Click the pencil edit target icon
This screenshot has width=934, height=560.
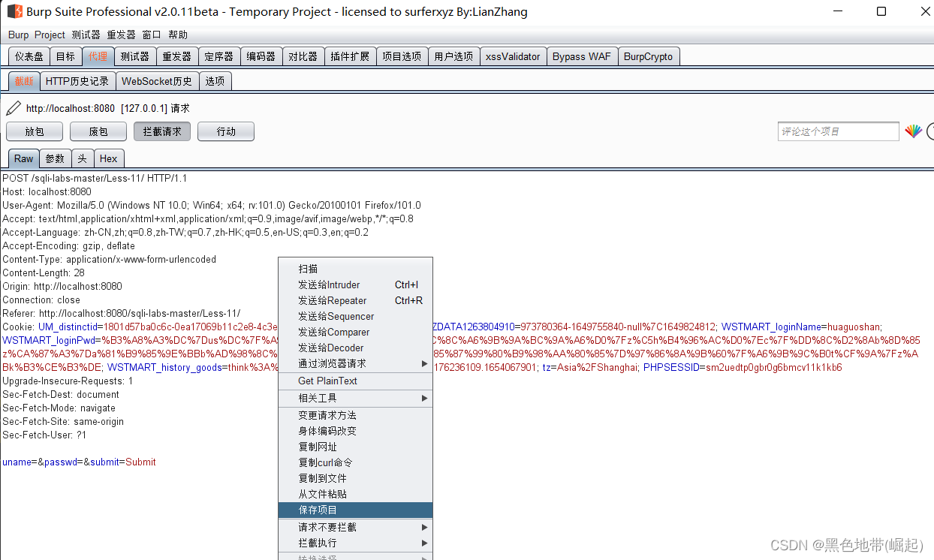click(x=14, y=108)
